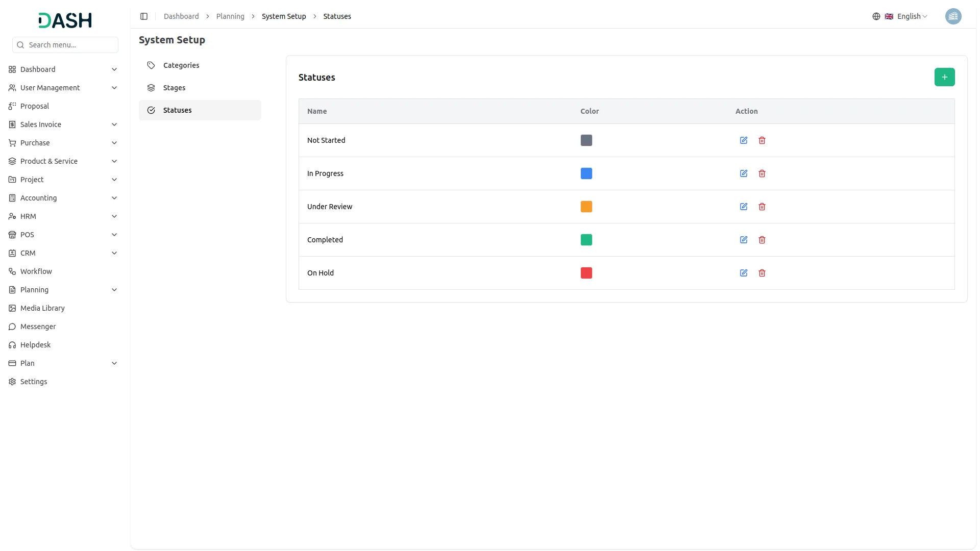
Task: Expand the HRM sidebar menu
Action: click(x=63, y=216)
